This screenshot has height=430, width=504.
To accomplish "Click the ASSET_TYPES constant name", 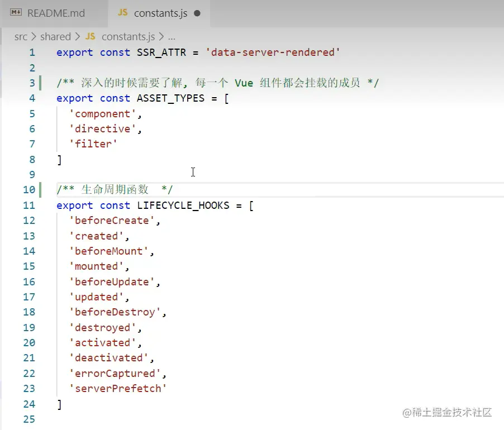I will coord(170,98).
